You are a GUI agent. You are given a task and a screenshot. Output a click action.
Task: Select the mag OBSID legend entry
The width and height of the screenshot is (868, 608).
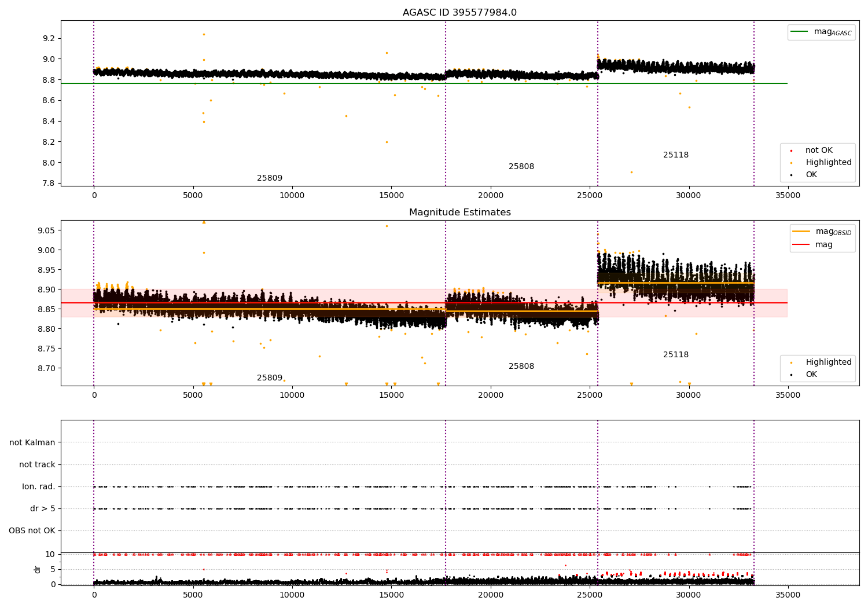pyautogui.click(x=822, y=232)
